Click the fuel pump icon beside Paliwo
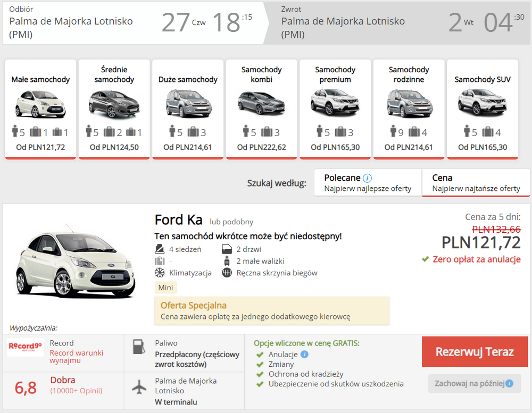Screen dimensions: 532x413 (139, 347)
